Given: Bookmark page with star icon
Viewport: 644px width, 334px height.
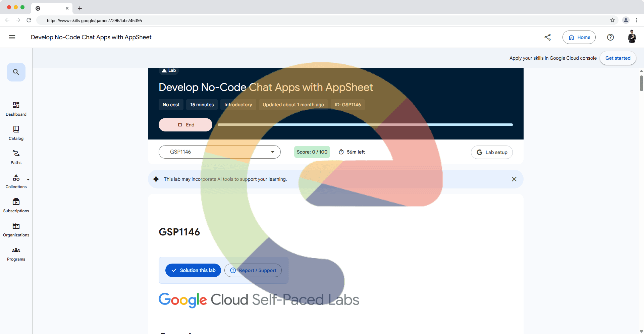Looking at the screenshot, I should [x=612, y=20].
